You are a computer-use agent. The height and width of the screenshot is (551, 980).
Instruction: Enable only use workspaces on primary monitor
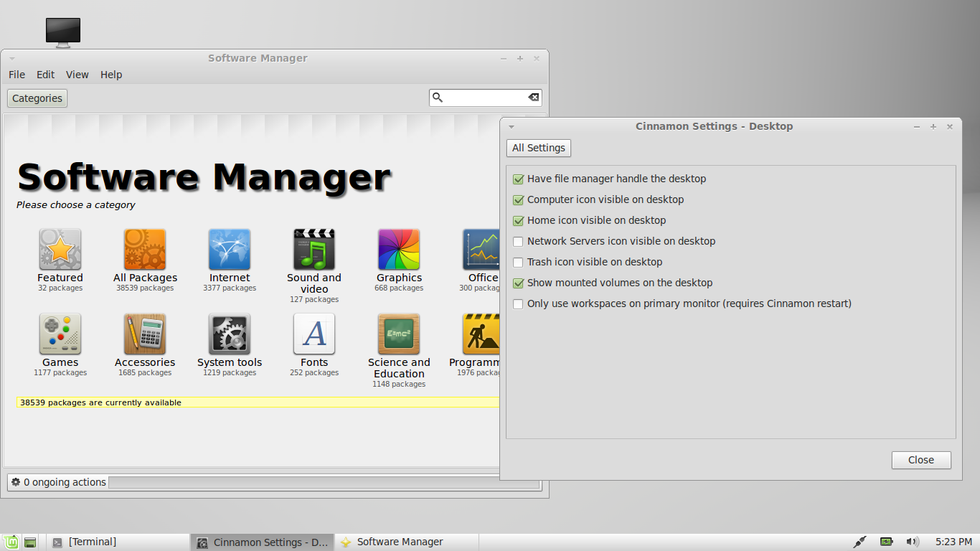click(518, 303)
